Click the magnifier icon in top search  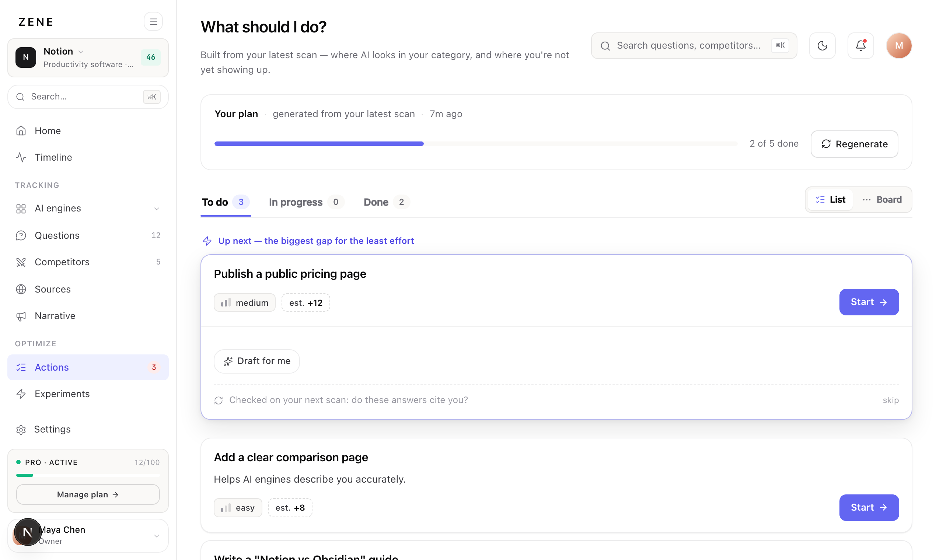[x=605, y=46]
